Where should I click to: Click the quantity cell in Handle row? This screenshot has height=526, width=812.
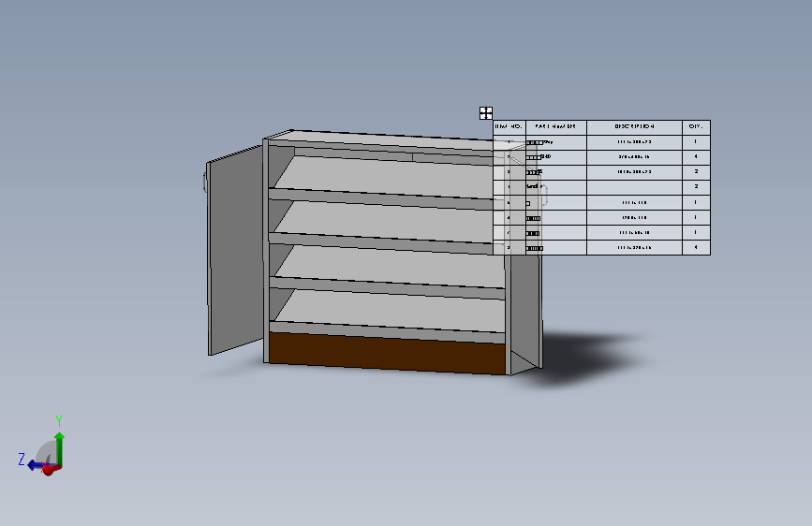[696, 187]
